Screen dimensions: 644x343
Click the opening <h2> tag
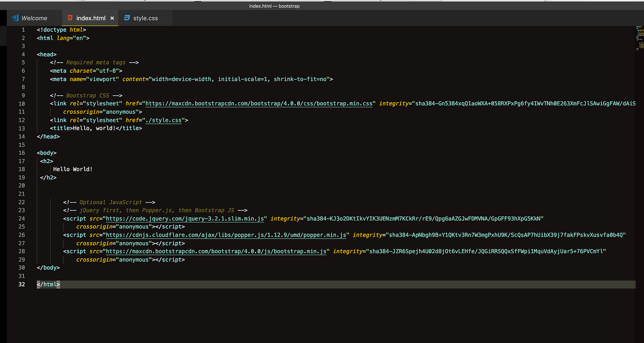click(x=46, y=161)
